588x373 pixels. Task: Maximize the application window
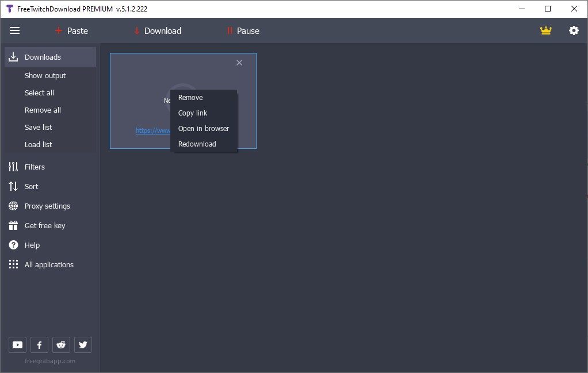point(548,9)
